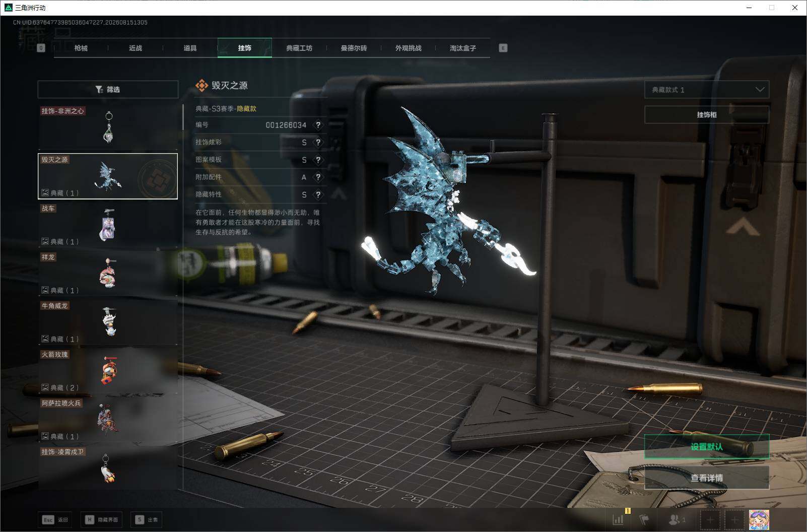Click the E next-tab key icon

pyautogui.click(x=503, y=48)
